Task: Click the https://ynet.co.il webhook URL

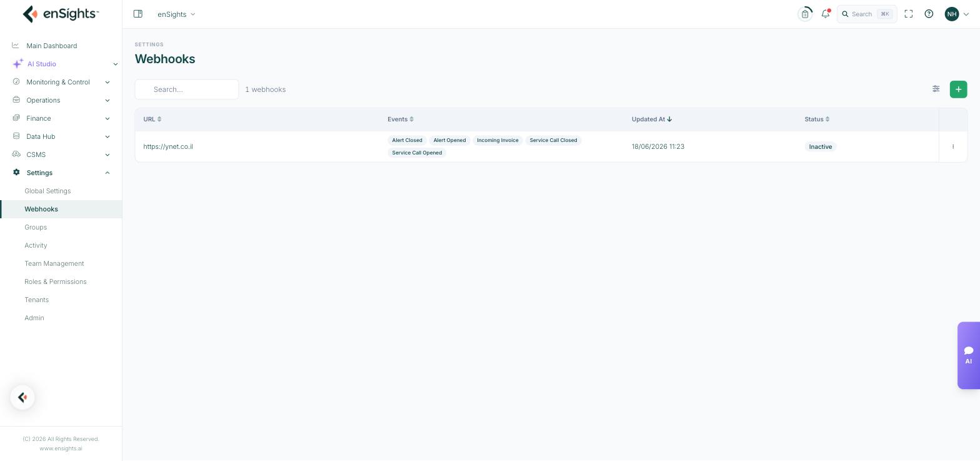Action: coord(168,146)
